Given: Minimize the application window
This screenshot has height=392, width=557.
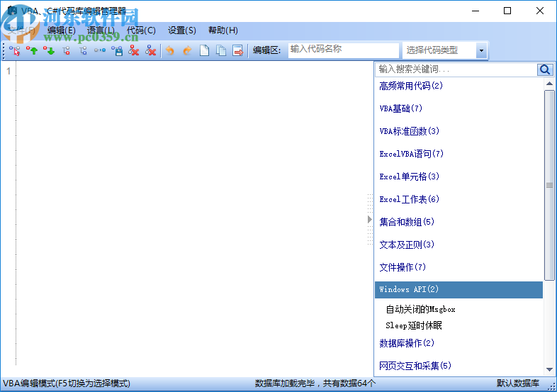Looking at the screenshot, I should click(x=476, y=11).
